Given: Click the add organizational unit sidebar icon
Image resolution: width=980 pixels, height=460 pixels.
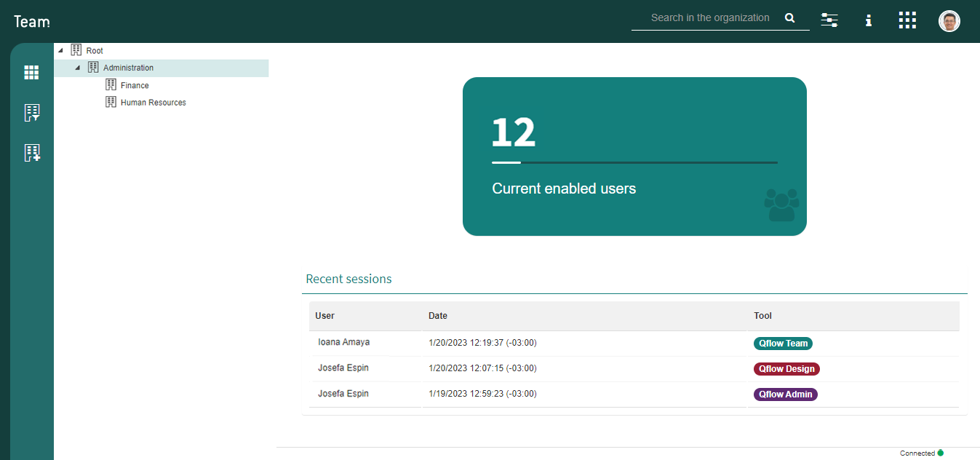Looking at the screenshot, I should pos(32,153).
